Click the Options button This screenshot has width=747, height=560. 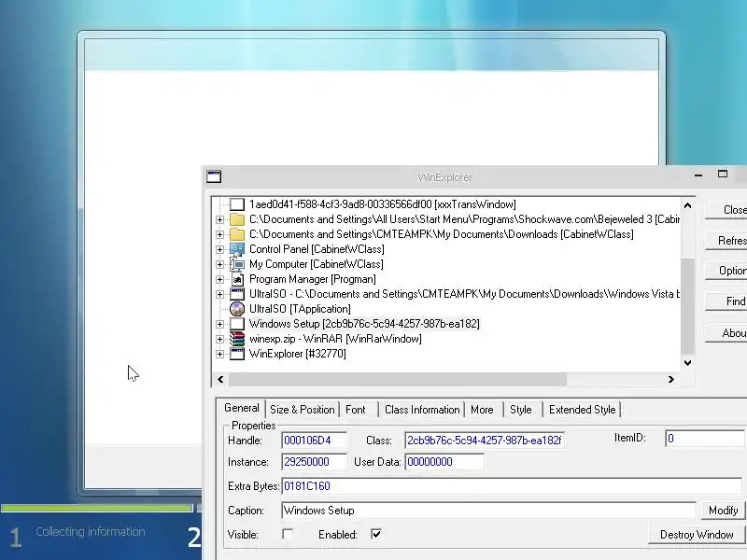[x=726, y=271]
